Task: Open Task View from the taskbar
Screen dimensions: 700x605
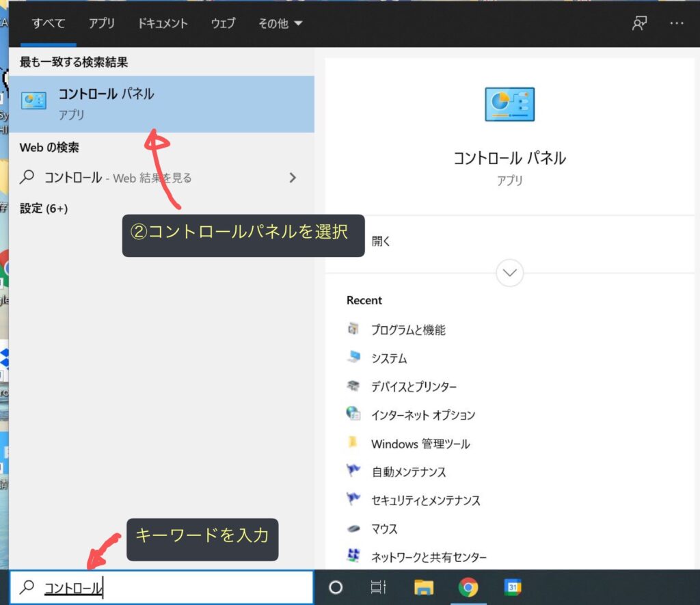Action: click(x=378, y=587)
